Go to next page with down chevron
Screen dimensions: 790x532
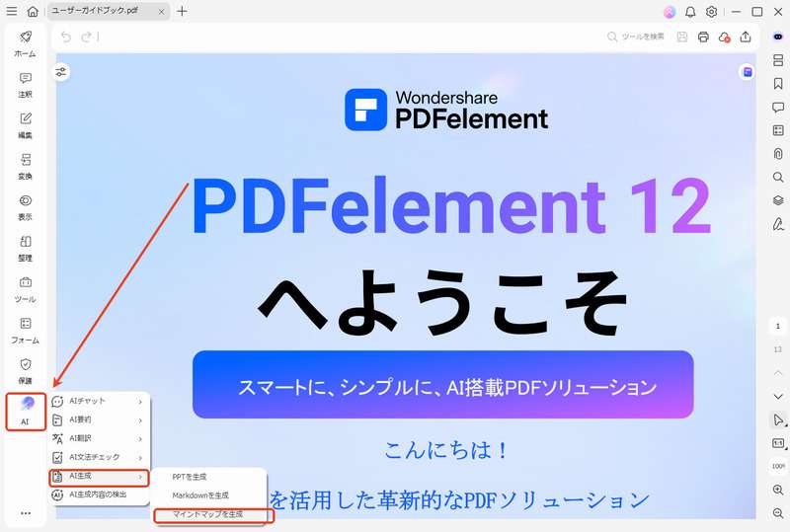(778, 397)
